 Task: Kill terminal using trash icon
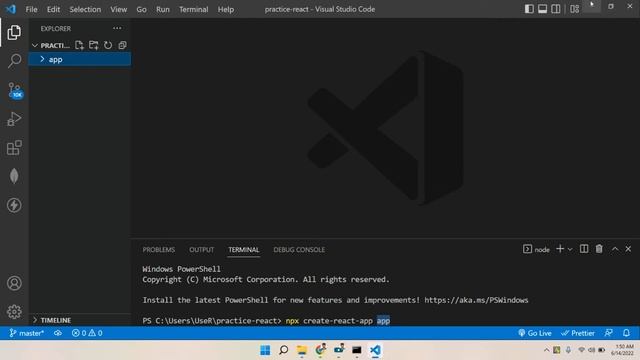click(599, 249)
